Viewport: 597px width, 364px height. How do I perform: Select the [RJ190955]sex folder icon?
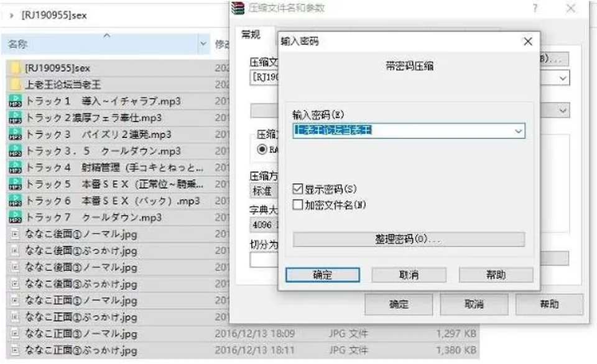pos(15,68)
